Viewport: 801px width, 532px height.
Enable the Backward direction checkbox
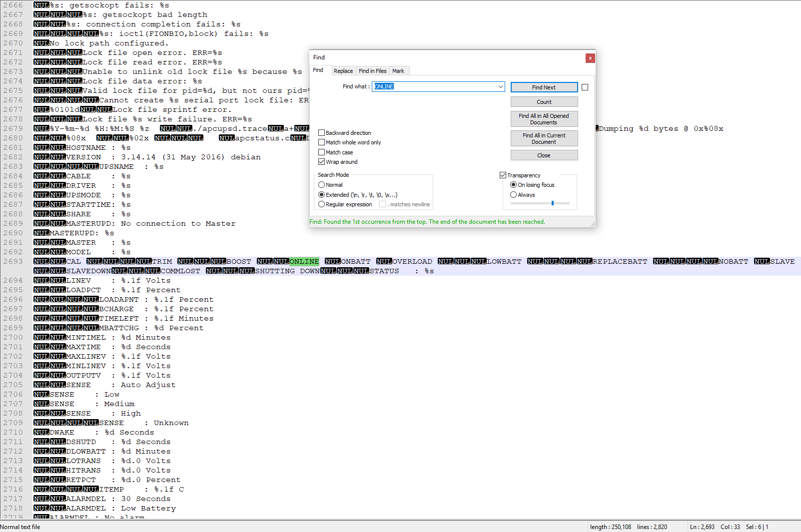[322, 133]
